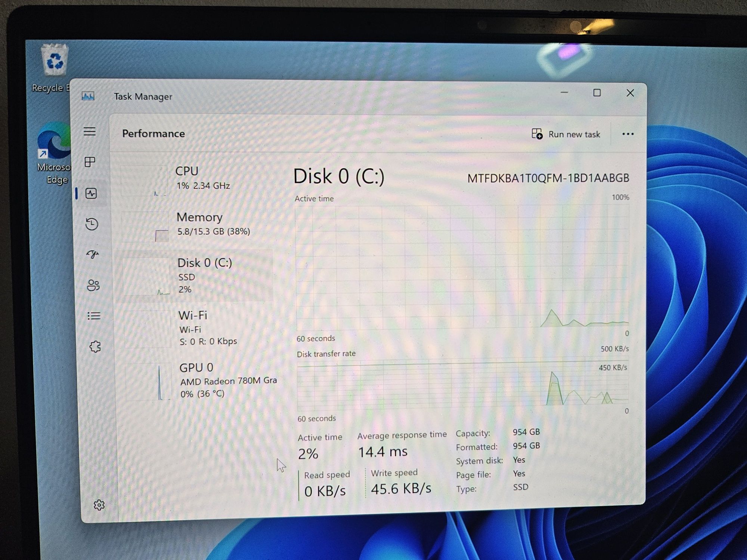This screenshot has height=560, width=747.
Task: Open the three-dot more options menu
Action: (628, 134)
